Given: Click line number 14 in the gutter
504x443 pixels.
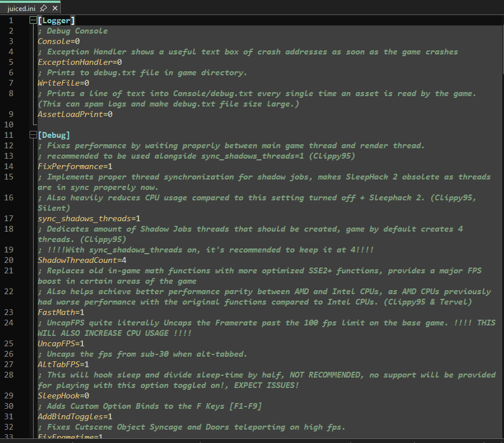Looking at the screenshot, I should [9, 166].
